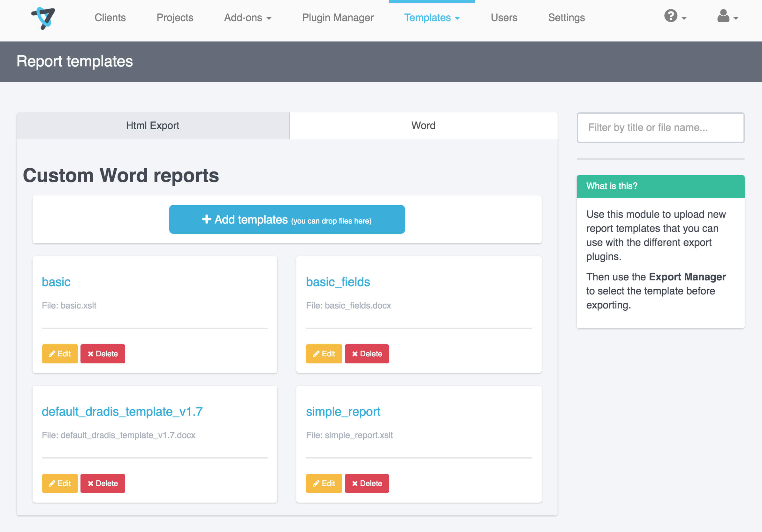Switch to the Word tab
Image resolution: width=762 pixels, height=532 pixels.
click(x=423, y=125)
